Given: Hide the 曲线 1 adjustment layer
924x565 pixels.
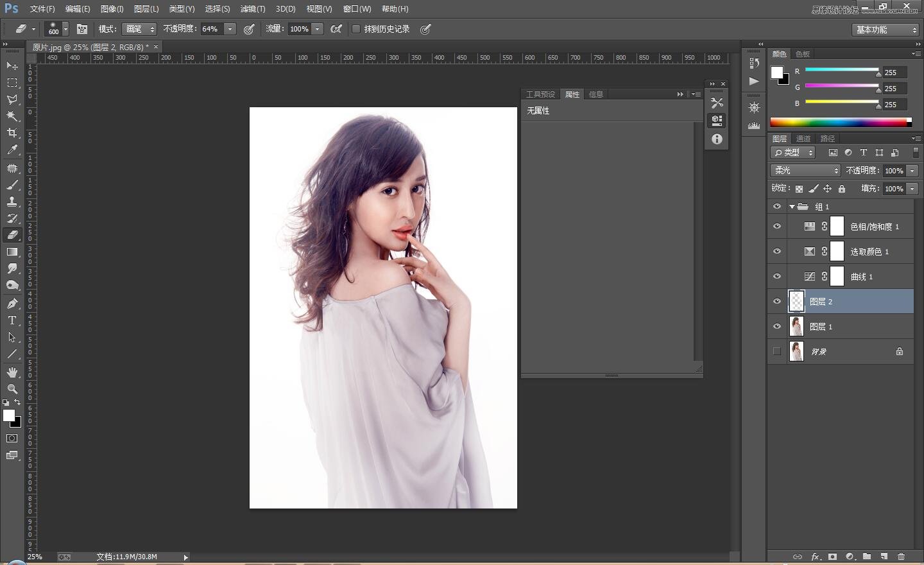Looking at the screenshot, I should tap(777, 276).
